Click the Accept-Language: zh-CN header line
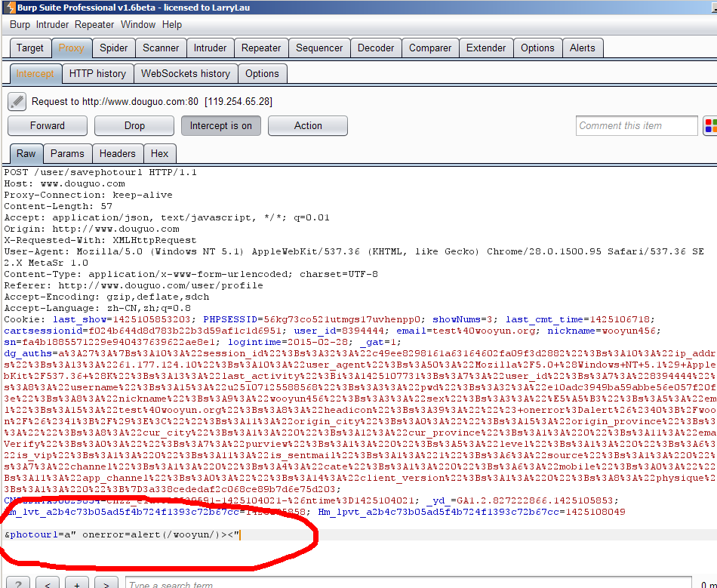Viewport: 717px width, 588px height. tap(97, 308)
